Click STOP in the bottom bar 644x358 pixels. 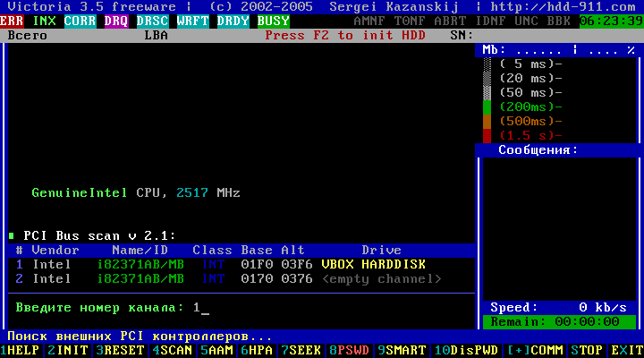[587, 351]
